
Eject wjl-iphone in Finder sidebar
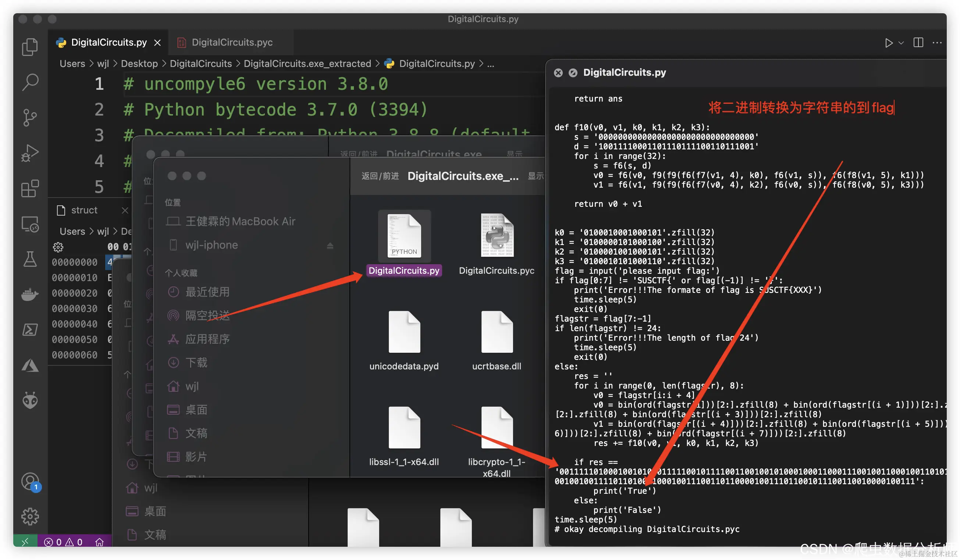[330, 246]
